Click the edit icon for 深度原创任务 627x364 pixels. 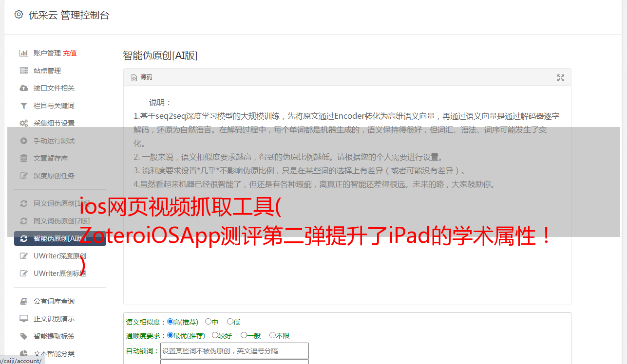pyautogui.click(x=23, y=176)
